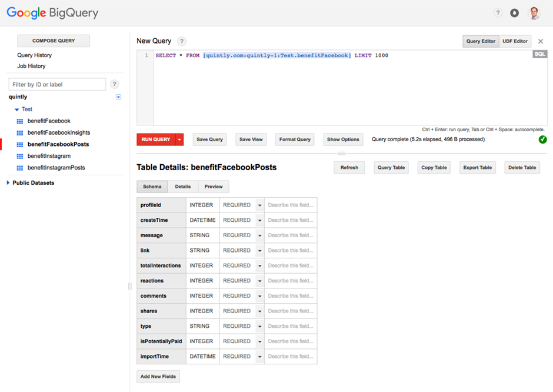Open mode dropdown for reactions field
Viewport: 553px width, 392px height.
pos(259,281)
